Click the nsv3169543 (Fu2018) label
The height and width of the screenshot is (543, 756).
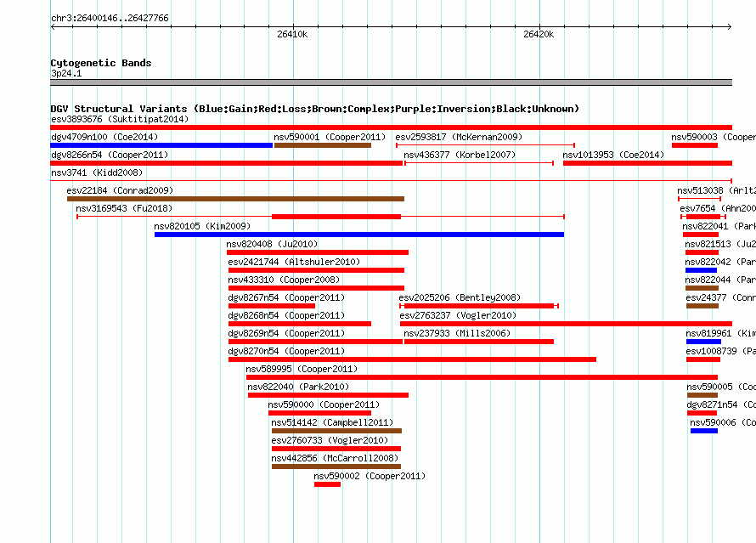[x=124, y=208]
